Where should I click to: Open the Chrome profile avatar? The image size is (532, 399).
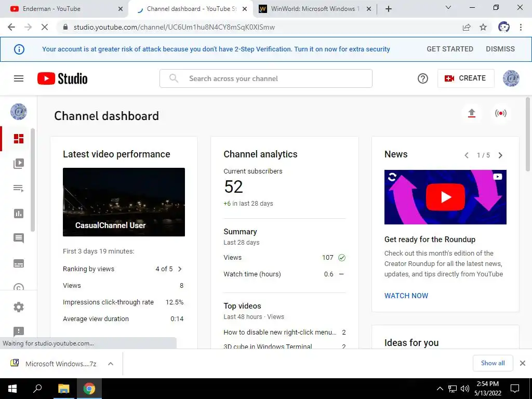click(503, 27)
